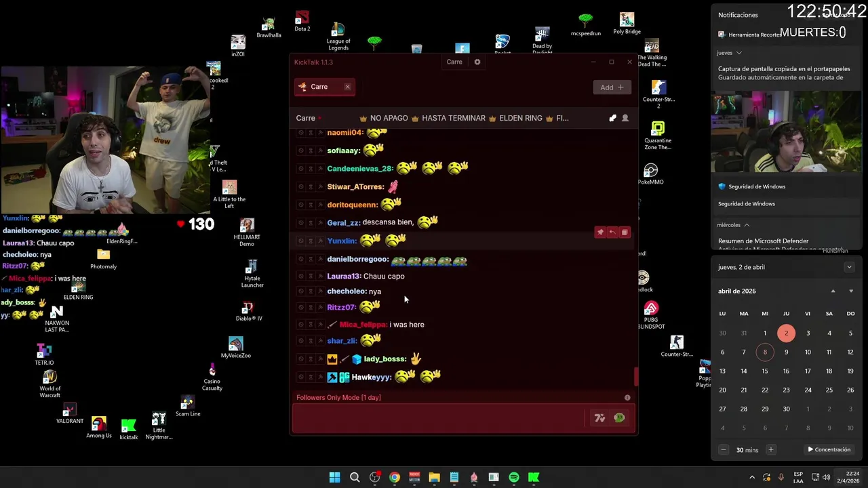Click ban icon beside Geral_zz
The height and width of the screenshot is (488, 868).
tap(301, 223)
